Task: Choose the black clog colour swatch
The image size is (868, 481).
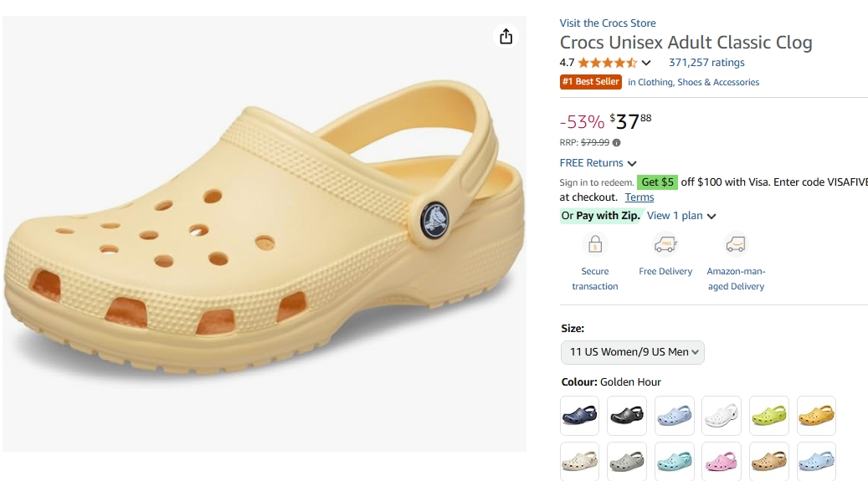Action: 627,415
